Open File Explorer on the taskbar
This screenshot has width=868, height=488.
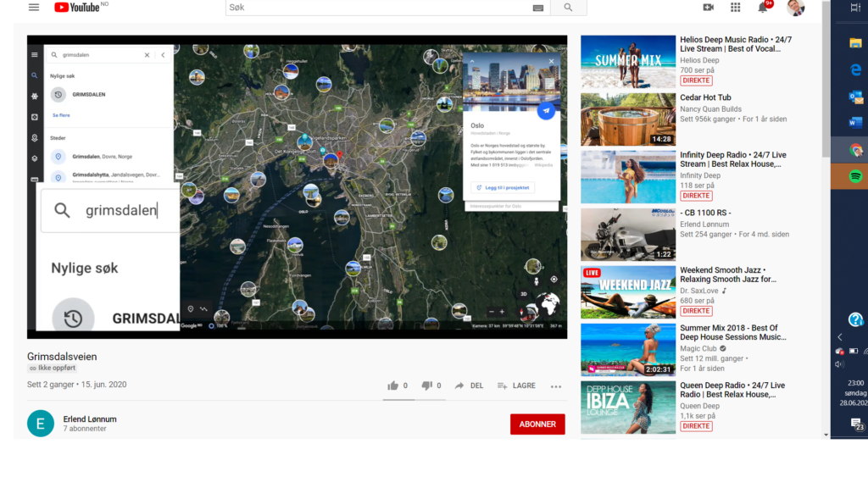tap(855, 43)
